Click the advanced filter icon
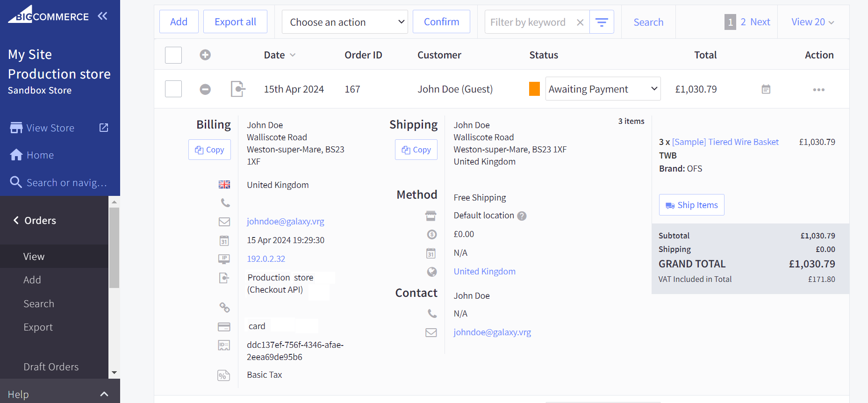Screen dimensions: 868x403 tap(602, 22)
